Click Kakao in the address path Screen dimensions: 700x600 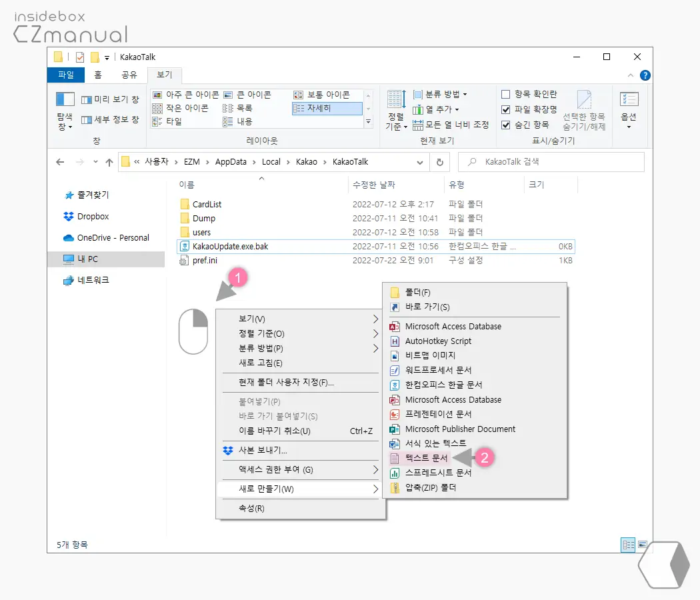306,161
